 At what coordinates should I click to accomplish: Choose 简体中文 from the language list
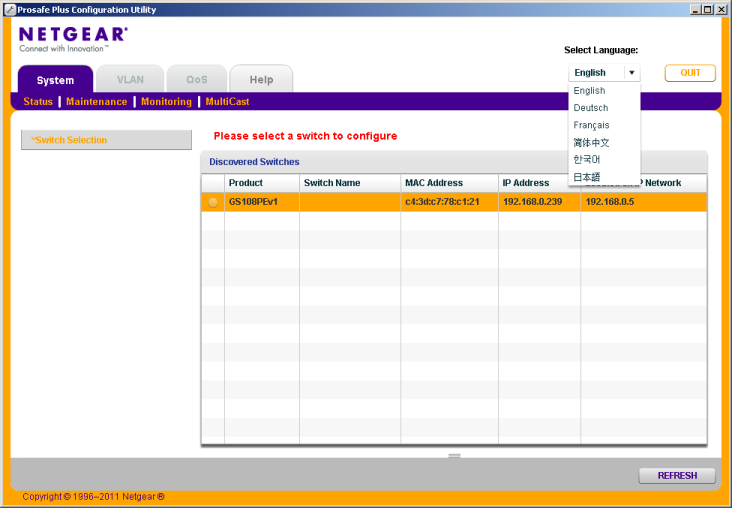tap(604, 142)
